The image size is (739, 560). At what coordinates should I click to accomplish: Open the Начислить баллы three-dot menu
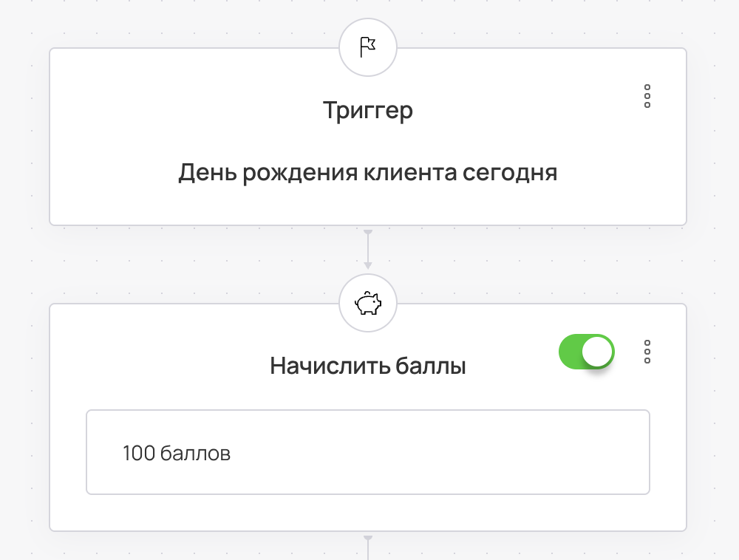(x=647, y=352)
